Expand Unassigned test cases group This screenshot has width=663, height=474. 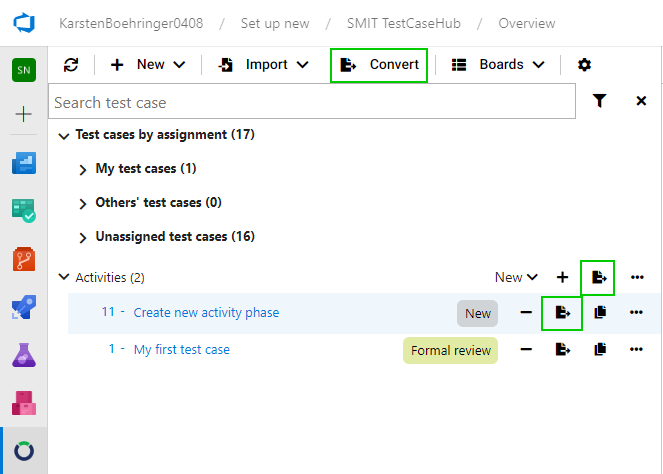pyautogui.click(x=83, y=237)
